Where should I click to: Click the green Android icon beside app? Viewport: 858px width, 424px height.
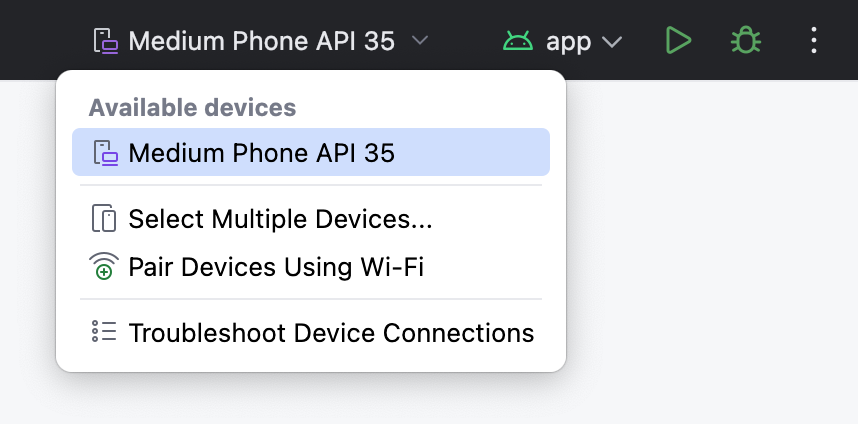518,41
